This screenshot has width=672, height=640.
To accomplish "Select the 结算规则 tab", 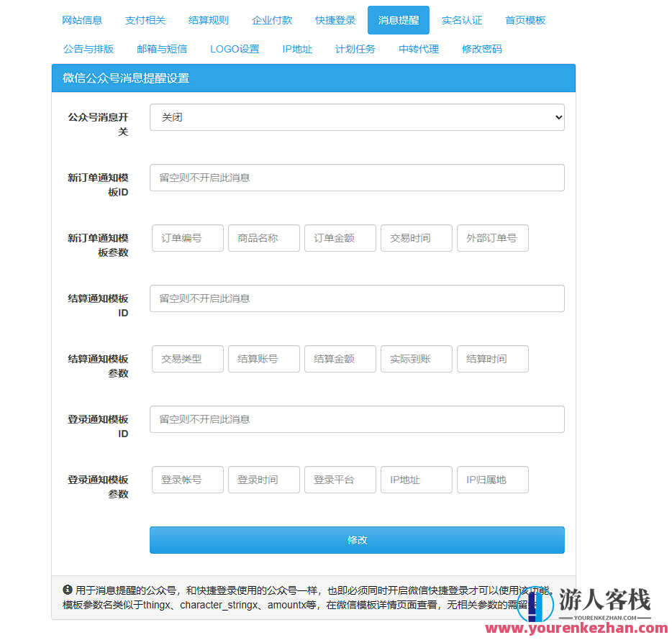I will coord(208,20).
